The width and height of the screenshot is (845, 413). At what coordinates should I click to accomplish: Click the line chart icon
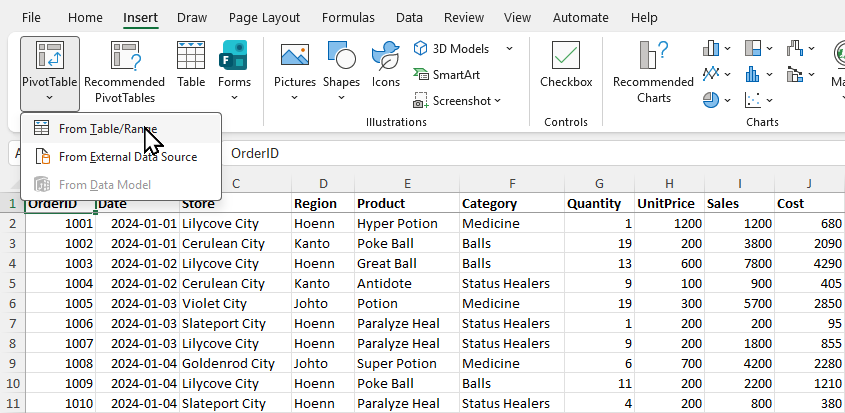point(711,74)
